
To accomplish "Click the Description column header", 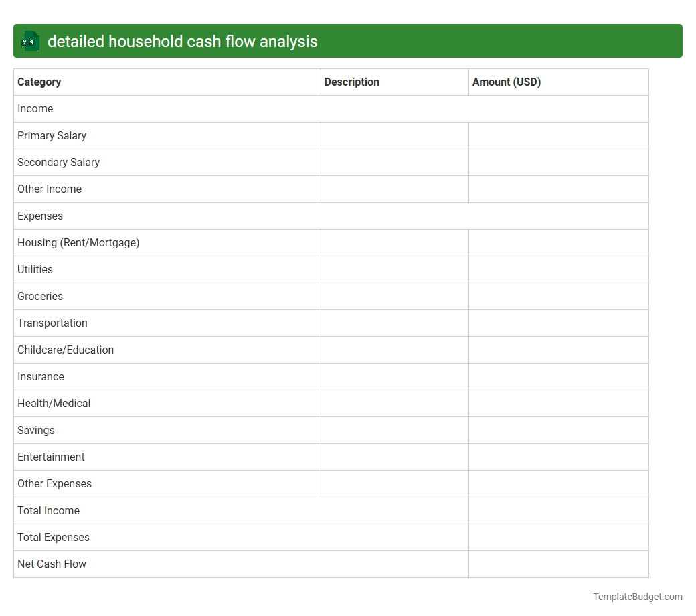I will coord(351,82).
